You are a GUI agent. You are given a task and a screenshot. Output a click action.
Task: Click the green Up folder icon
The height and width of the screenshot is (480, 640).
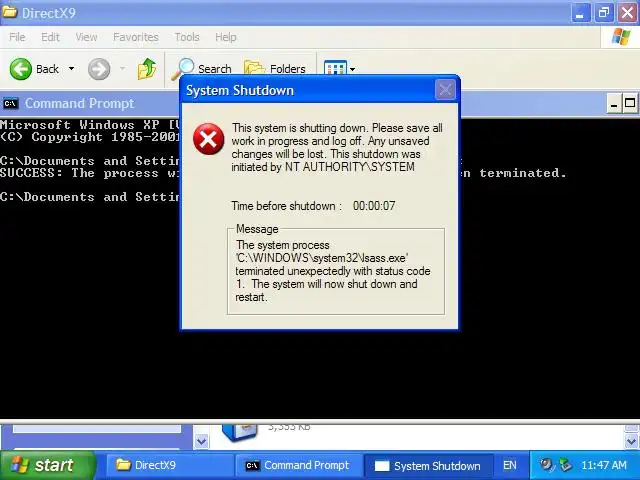coord(147,69)
